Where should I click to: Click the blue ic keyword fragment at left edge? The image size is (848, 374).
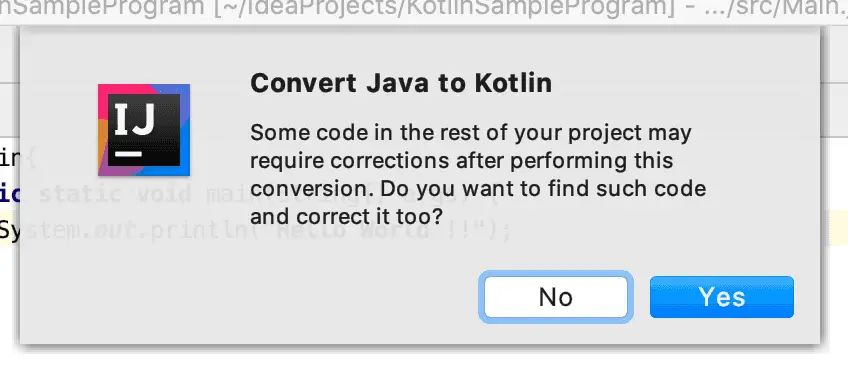tap(9, 195)
